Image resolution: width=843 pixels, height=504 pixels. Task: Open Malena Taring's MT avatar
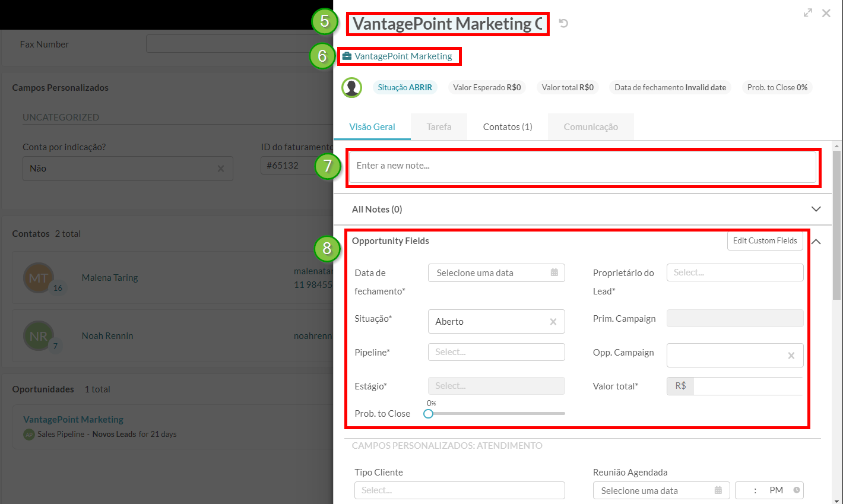[39, 278]
